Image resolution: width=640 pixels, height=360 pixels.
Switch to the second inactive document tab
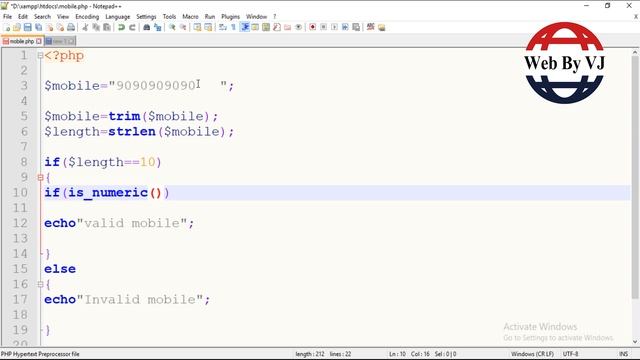(x=60, y=41)
